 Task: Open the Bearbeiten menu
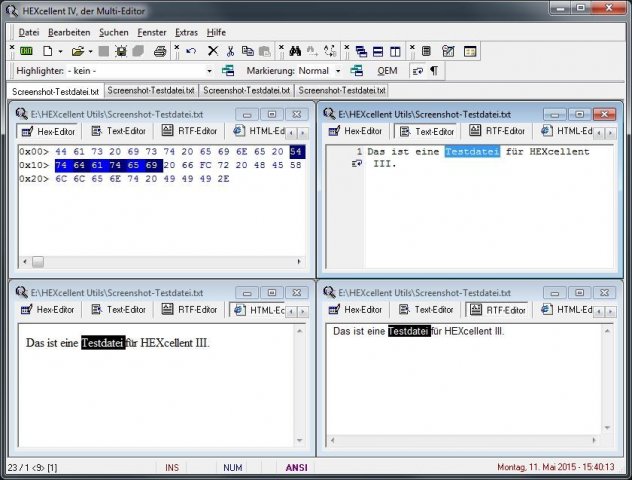click(x=69, y=32)
